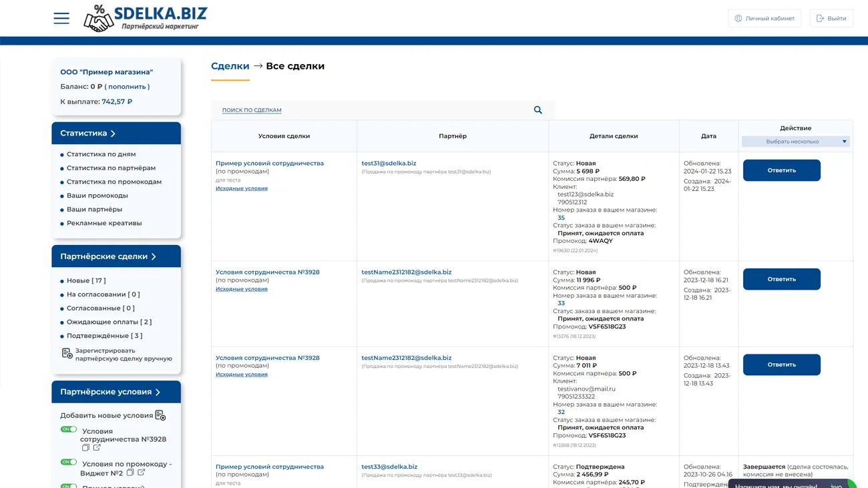Click copy icon next to Виджет №2

pyautogui.click(x=130, y=473)
